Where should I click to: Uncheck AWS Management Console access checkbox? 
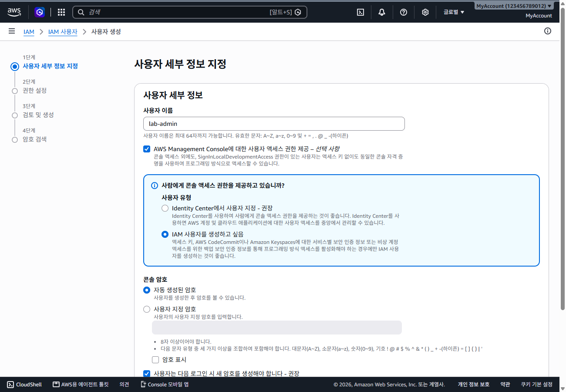(147, 149)
